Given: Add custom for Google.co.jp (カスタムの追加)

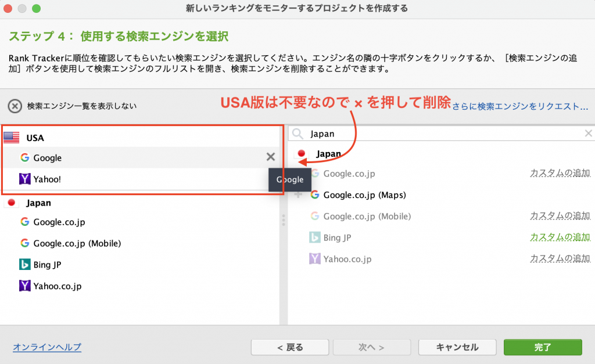Looking at the screenshot, I should (x=560, y=173).
